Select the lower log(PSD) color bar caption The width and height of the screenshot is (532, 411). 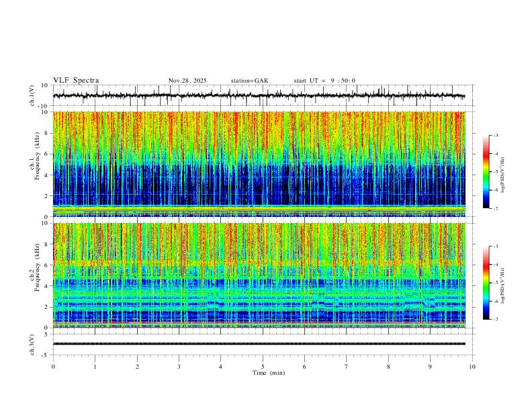[x=502, y=285]
